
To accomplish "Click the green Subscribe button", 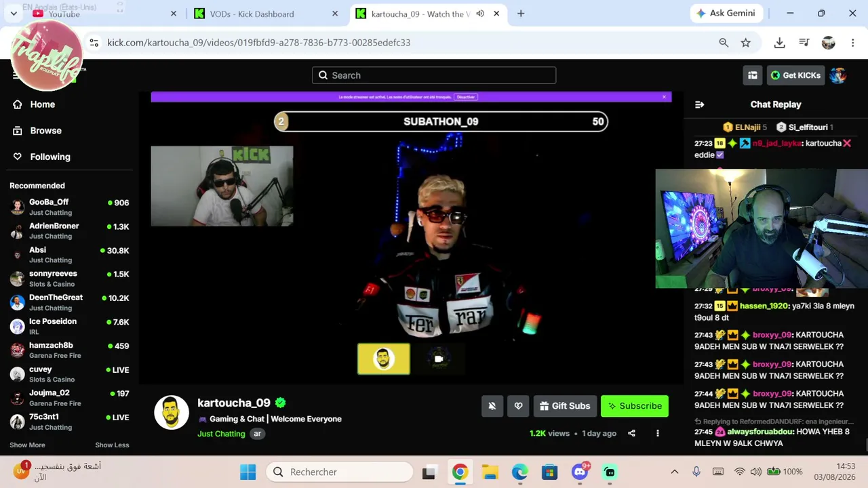I will 635,406.
